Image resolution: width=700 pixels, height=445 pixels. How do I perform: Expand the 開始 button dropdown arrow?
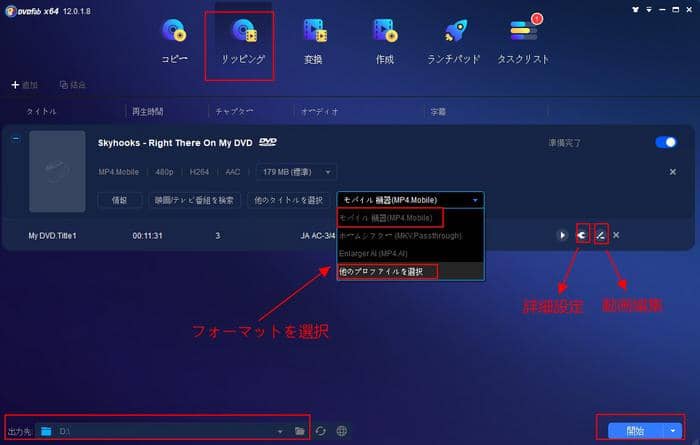[x=673, y=431]
